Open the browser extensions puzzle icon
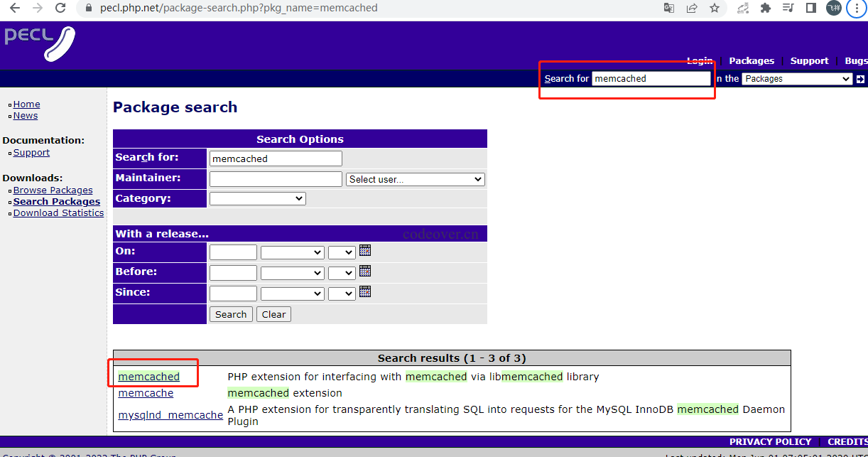The image size is (868, 457). [x=765, y=9]
